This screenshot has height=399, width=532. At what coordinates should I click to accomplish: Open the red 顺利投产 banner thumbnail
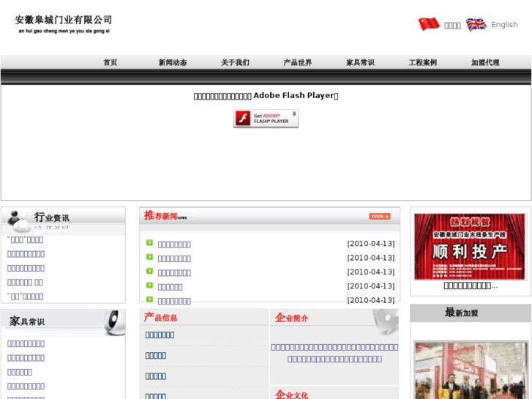pyautogui.click(x=470, y=247)
